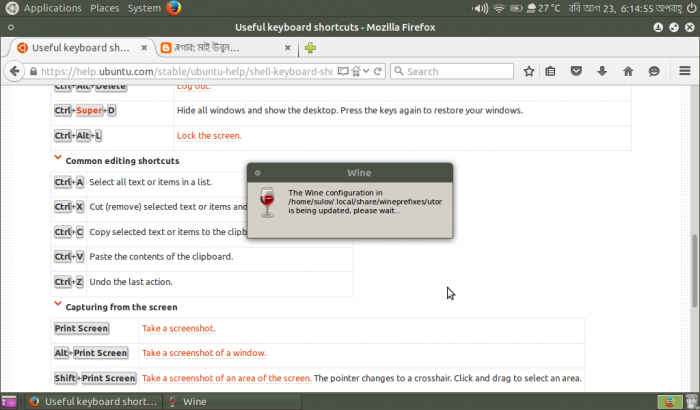Click the Firefox window menu dot button
Image resolution: width=700 pixels, height=410 pixels.
coord(11,27)
